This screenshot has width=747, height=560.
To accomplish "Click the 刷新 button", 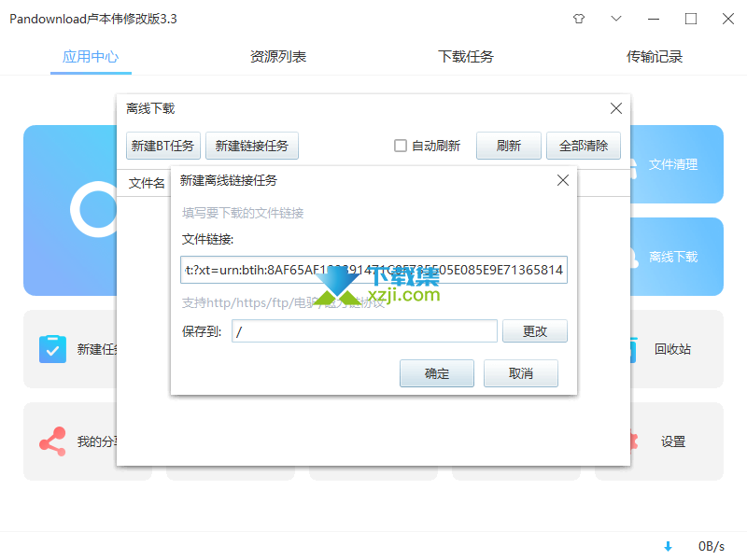I will point(509,146).
